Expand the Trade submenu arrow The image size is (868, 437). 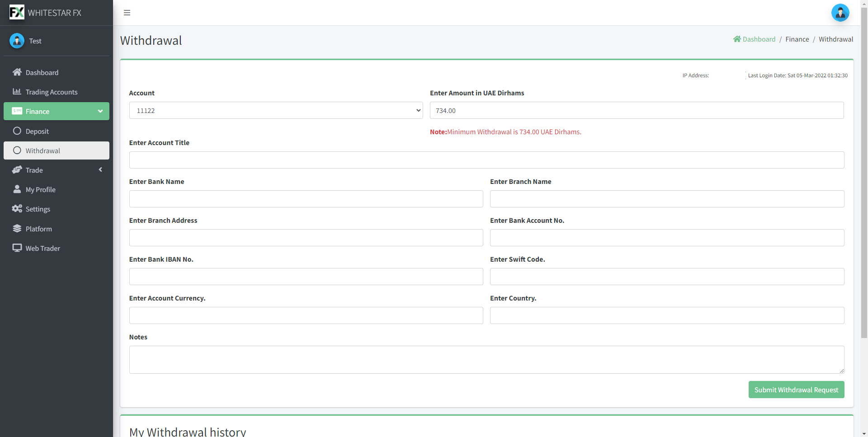point(100,170)
